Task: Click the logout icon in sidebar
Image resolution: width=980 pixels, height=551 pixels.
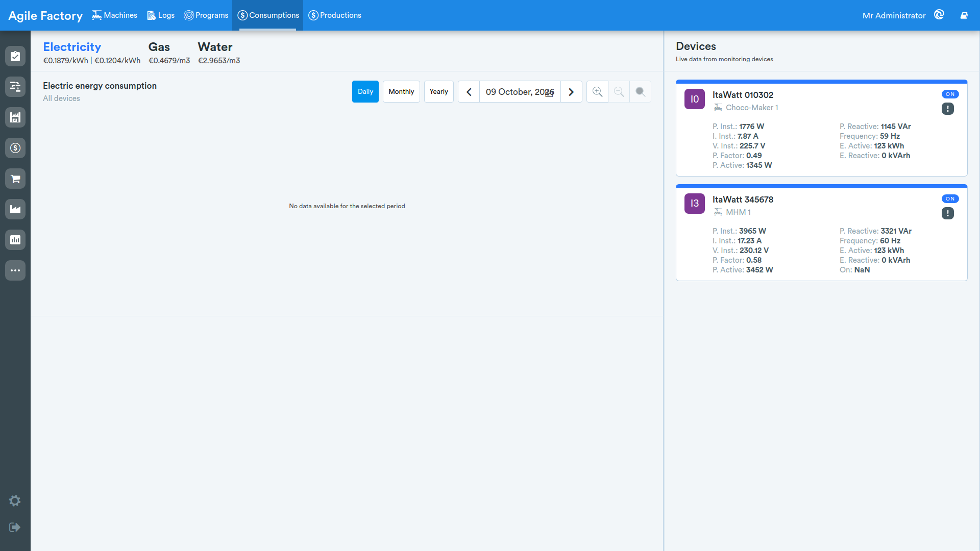Action: tap(15, 527)
